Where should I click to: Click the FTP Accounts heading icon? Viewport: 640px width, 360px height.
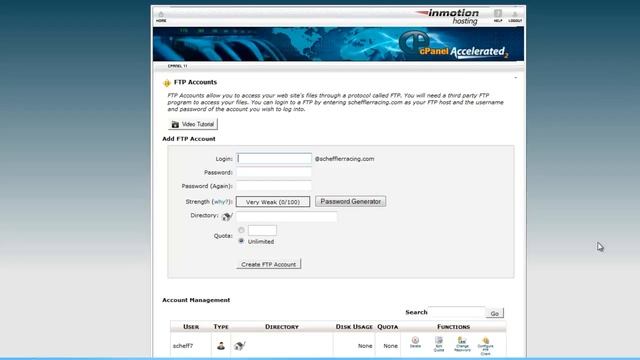(167, 83)
